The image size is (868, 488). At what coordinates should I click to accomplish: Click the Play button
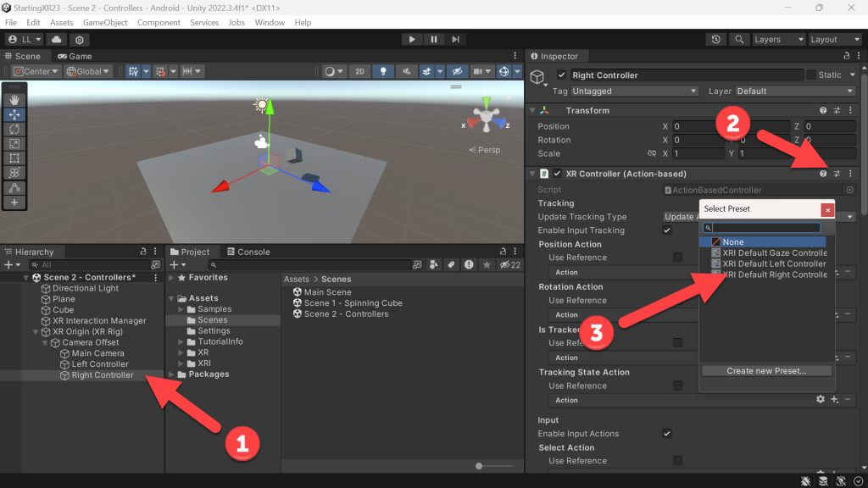(412, 39)
